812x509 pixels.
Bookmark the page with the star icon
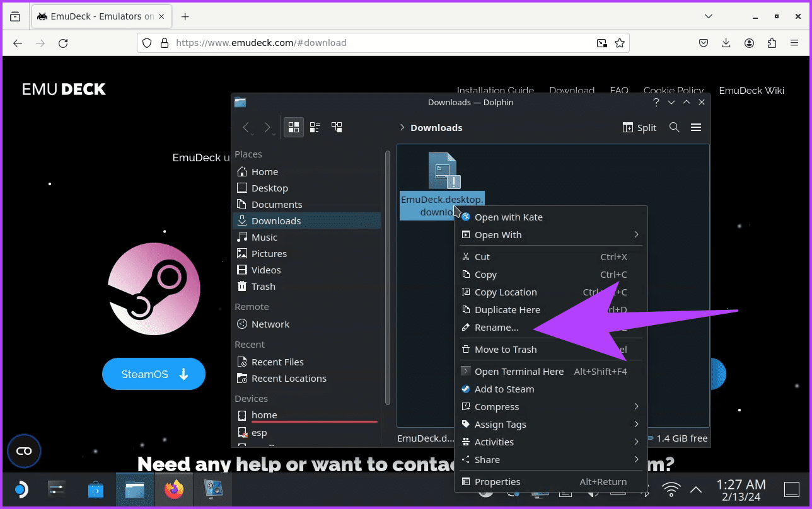pyautogui.click(x=620, y=43)
